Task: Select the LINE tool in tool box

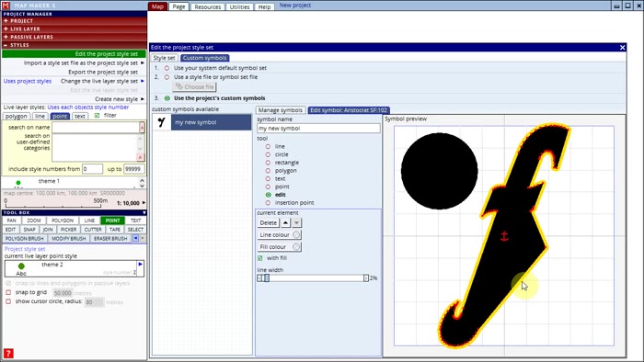Action: (89, 221)
